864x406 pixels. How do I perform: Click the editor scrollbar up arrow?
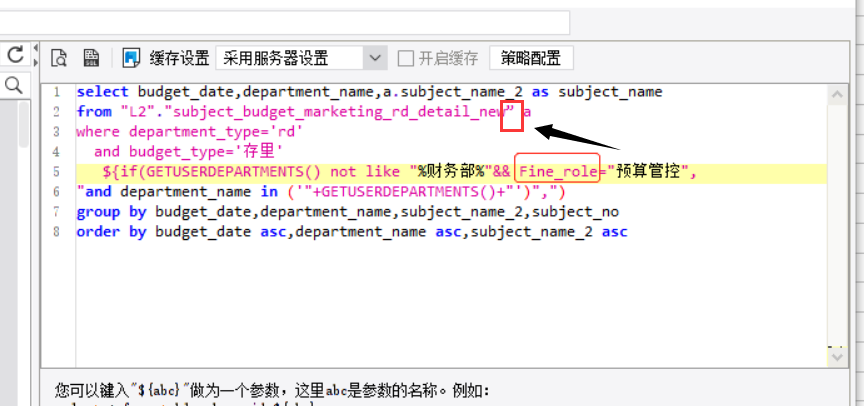click(x=838, y=95)
